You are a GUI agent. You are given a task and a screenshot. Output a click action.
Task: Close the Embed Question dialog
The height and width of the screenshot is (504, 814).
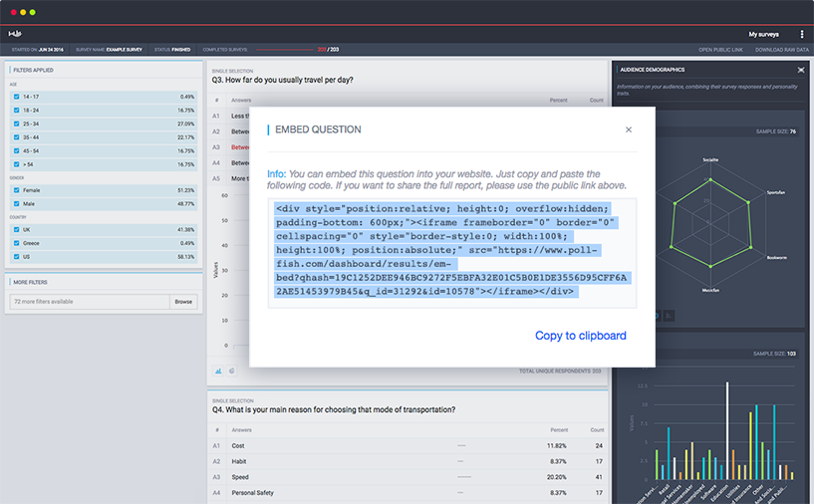pyautogui.click(x=628, y=129)
